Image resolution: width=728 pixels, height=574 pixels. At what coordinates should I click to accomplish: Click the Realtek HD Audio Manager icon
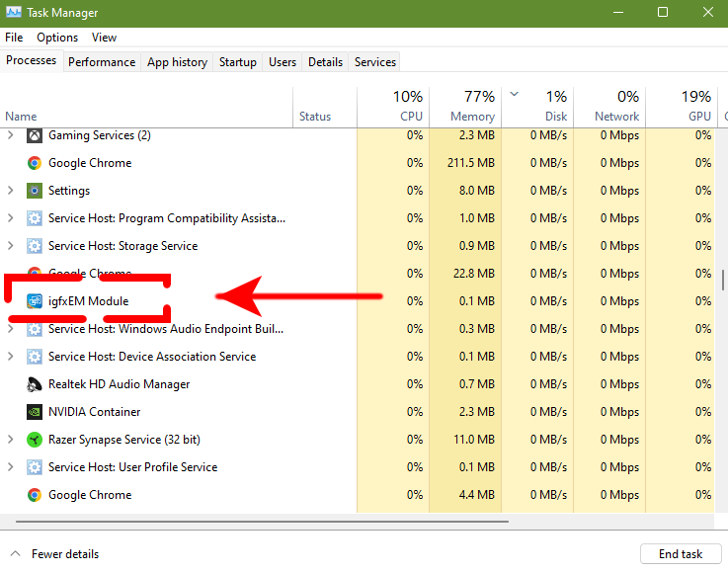pyautogui.click(x=35, y=384)
